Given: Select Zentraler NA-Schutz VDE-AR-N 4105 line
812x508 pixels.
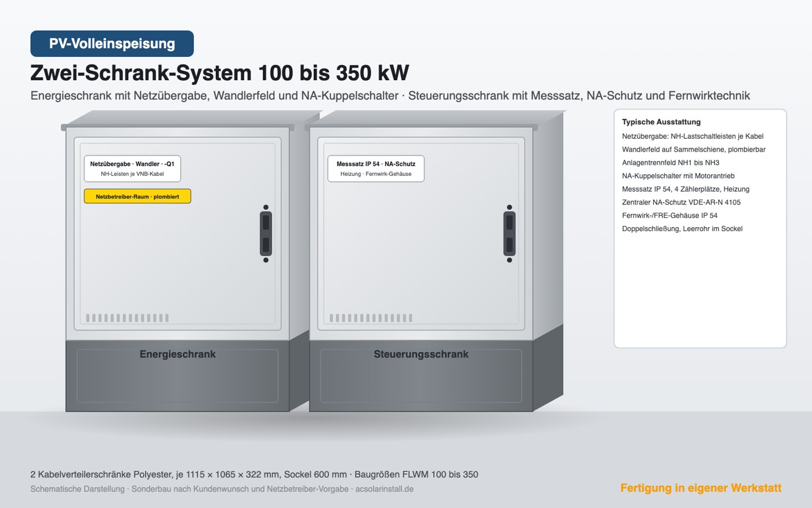Looking at the screenshot, I should pos(681,203).
